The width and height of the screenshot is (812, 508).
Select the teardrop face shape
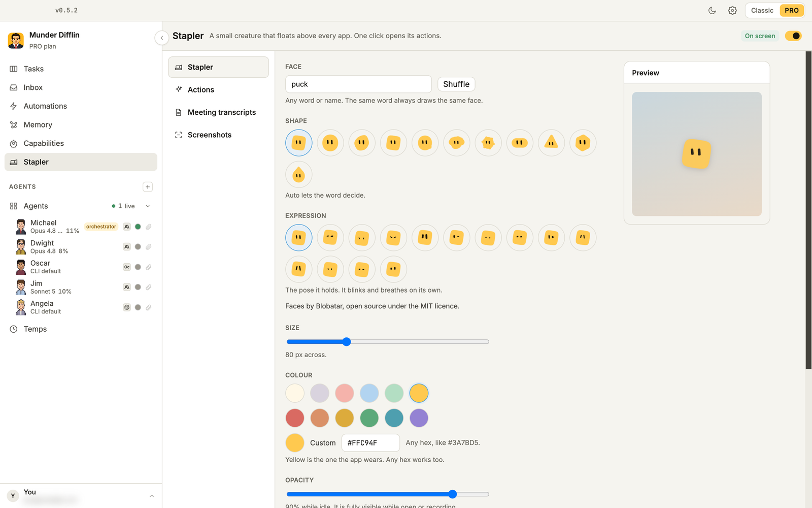pos(299,175)
